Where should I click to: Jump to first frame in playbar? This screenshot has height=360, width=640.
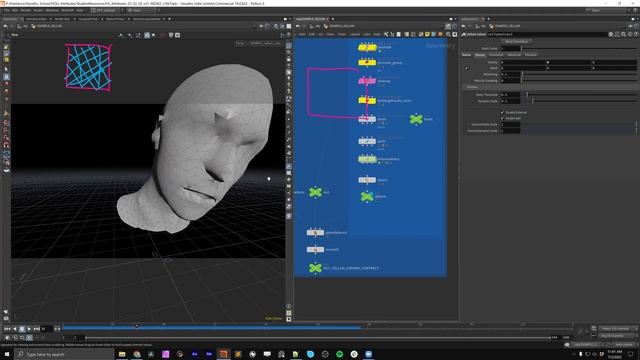[7, 329]
